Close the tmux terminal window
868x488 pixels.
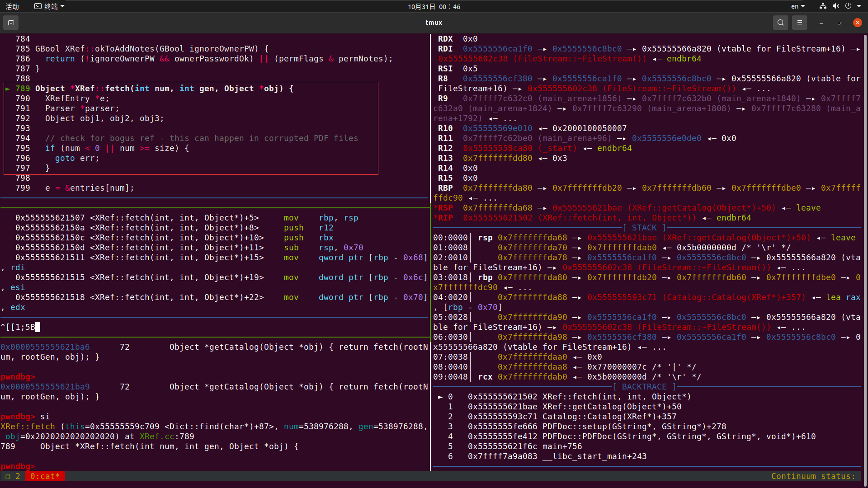(857, 23)
